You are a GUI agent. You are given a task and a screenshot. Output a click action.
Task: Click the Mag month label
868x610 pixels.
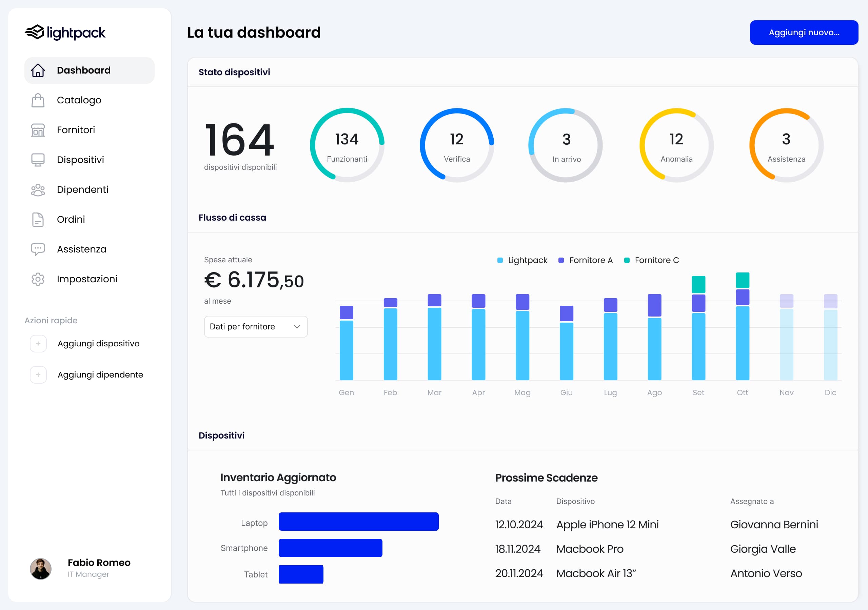pyautogui.click(x=522, y=393)
